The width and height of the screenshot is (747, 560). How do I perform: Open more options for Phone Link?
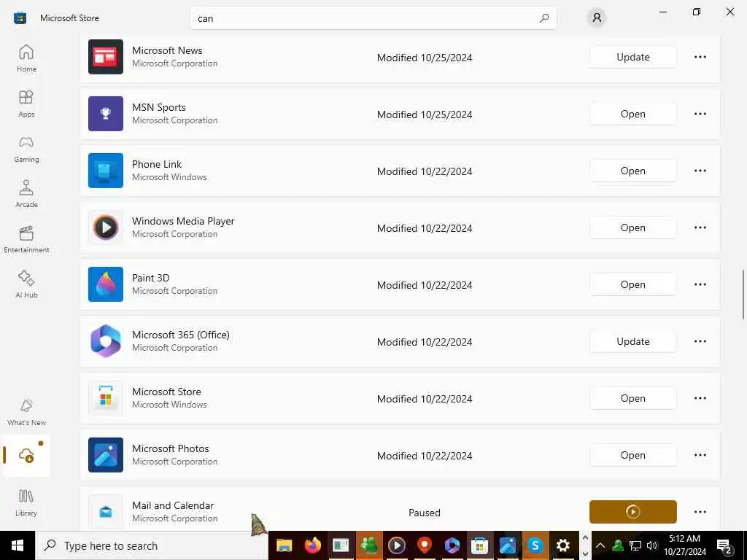pyautogui.click(x=700, y=171)
